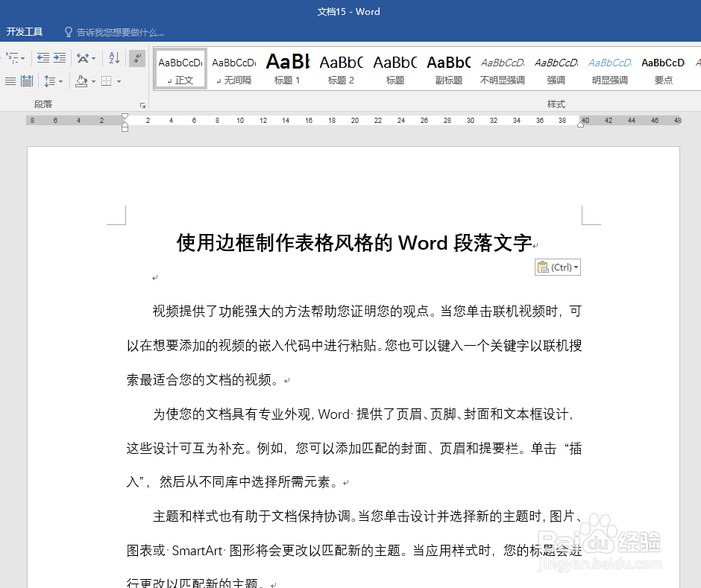Open the borders dropdown arrow
This screenshot has height=588, width=701.
coord(119,82)
